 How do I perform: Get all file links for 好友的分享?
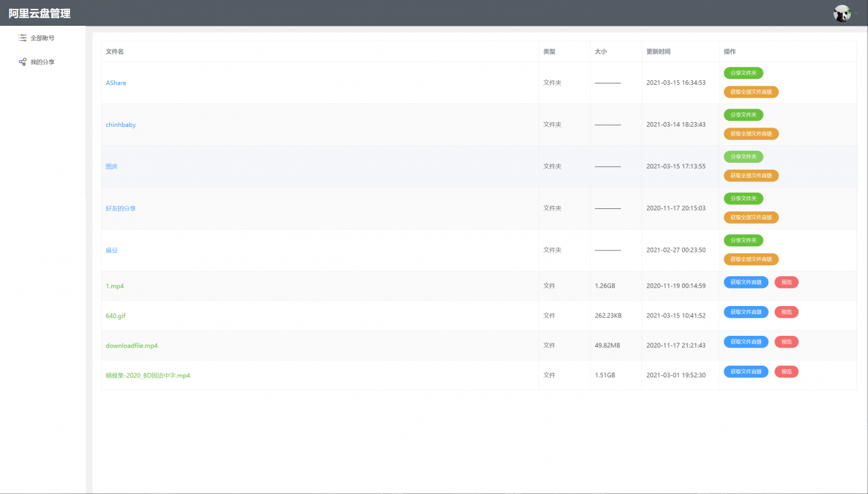click(x=751, y=218)
